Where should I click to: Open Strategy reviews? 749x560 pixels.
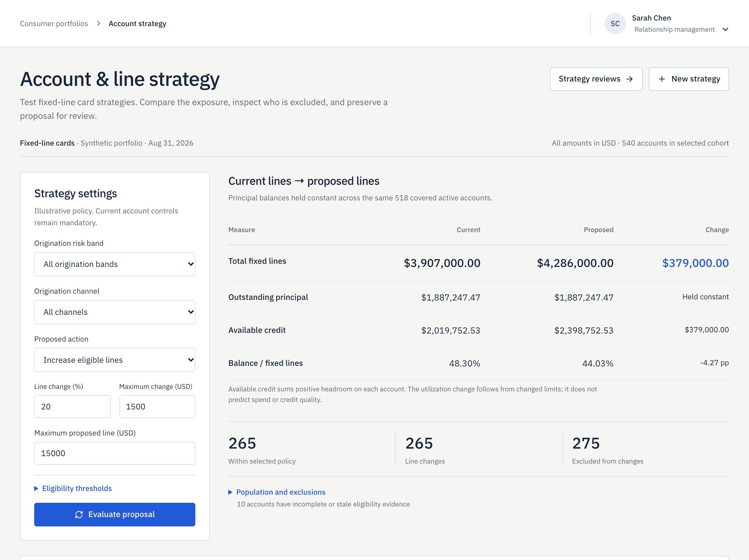pyautogui.click(x=596, y=79)
